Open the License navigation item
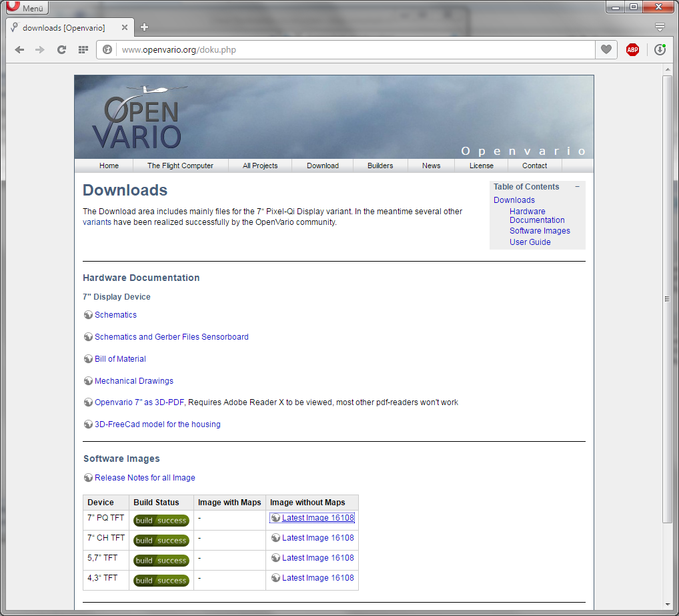Viewport: 679px width, 616px height. click(x=482, y=166)
